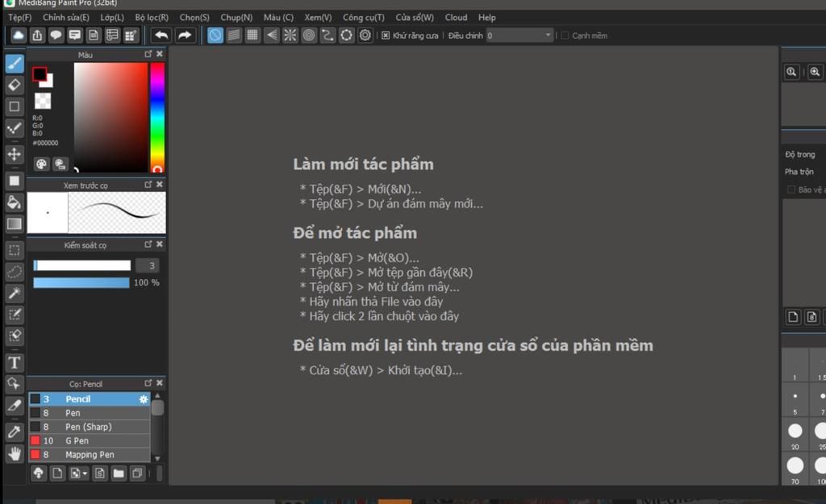Click the hue bar in color panel
Viewport: 826px width, 504px height.
157,118
